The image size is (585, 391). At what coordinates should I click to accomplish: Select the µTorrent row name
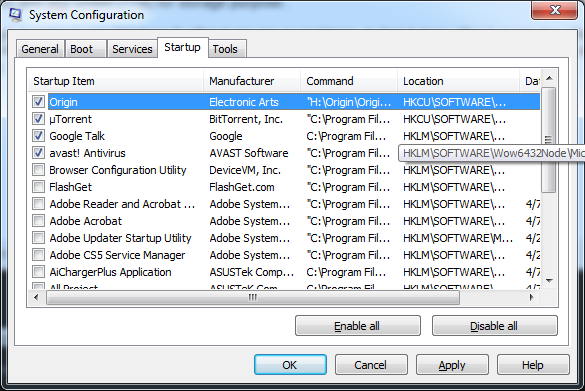[x=70, y=119]
